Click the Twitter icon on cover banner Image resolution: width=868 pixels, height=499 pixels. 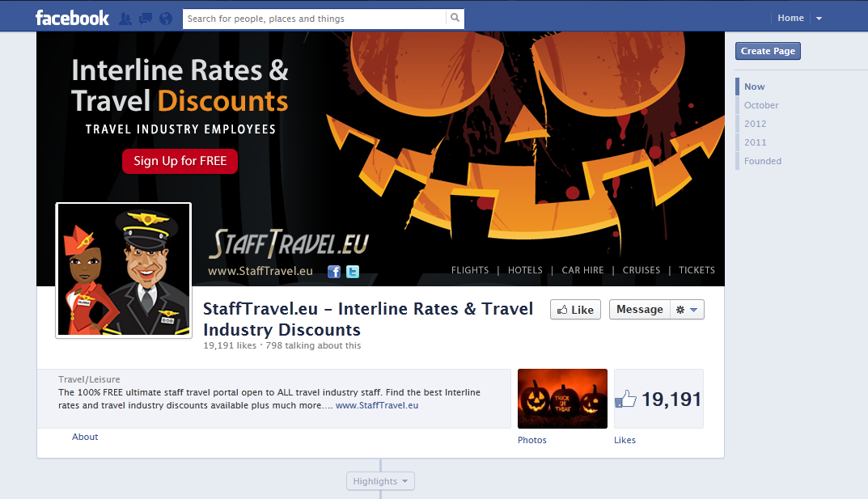353,272
